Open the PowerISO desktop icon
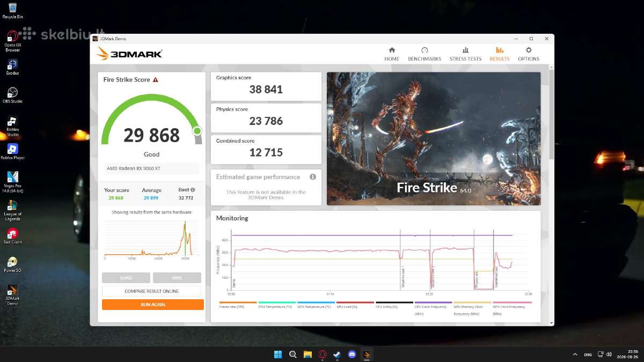 pos(12,264)
